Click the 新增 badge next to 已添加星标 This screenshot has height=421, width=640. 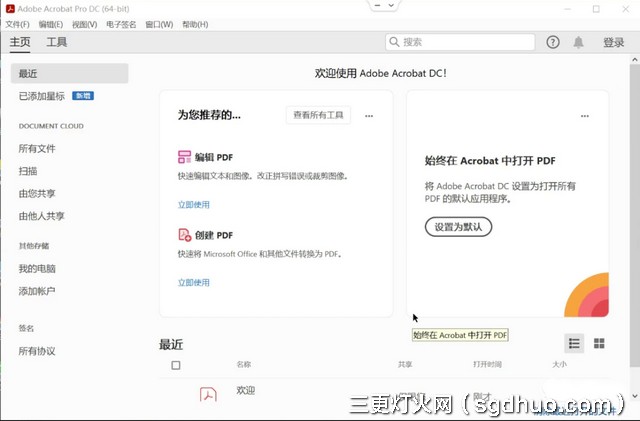click(x=83, y=96)
